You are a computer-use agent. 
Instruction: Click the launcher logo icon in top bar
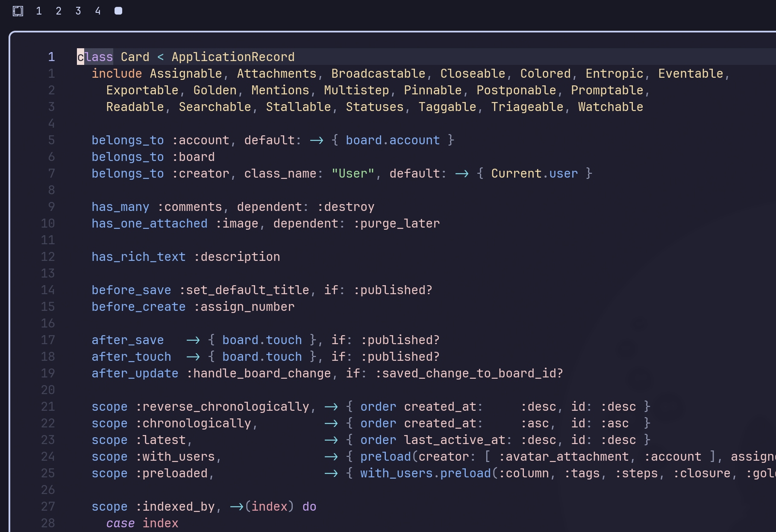18,11
